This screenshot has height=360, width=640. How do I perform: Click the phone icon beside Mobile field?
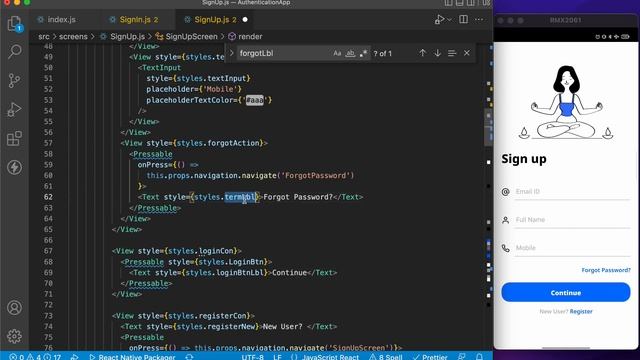click(505, 248)
